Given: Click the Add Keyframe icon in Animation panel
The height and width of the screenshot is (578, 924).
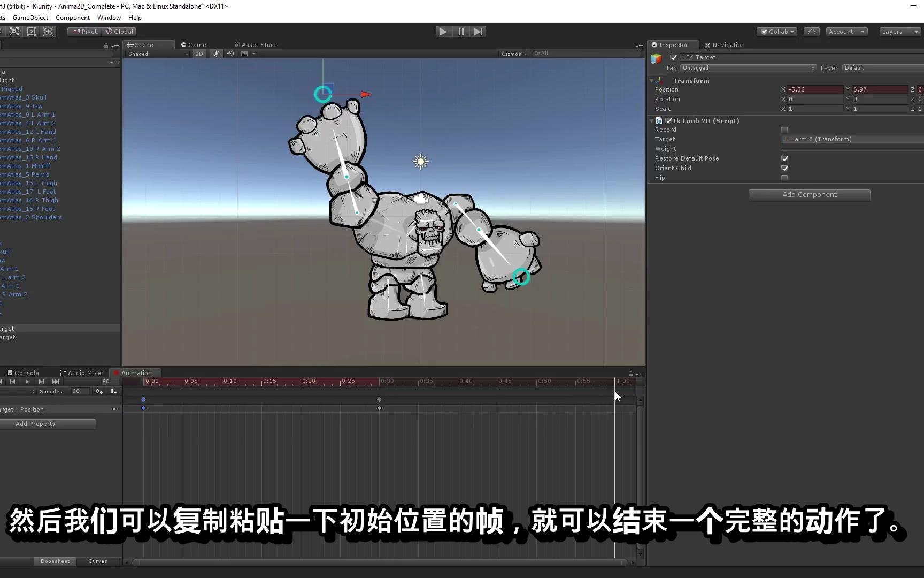Looking at the screenshot, I should [x=98, y=391].
